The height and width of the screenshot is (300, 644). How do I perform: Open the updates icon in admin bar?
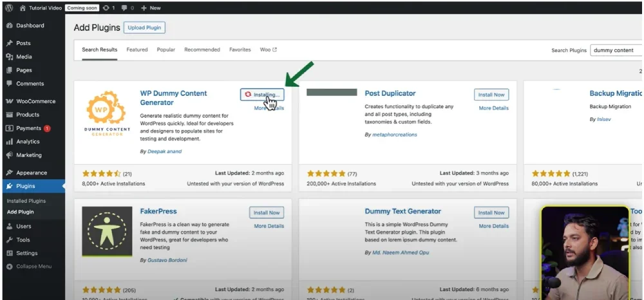click(106, 8)
